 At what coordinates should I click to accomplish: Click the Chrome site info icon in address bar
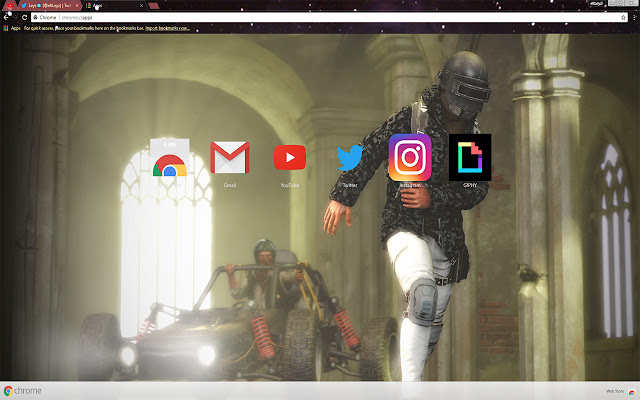click(36, 17)
